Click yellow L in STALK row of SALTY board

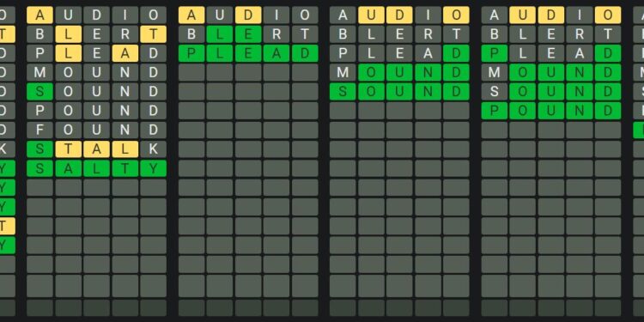[125, 149]
